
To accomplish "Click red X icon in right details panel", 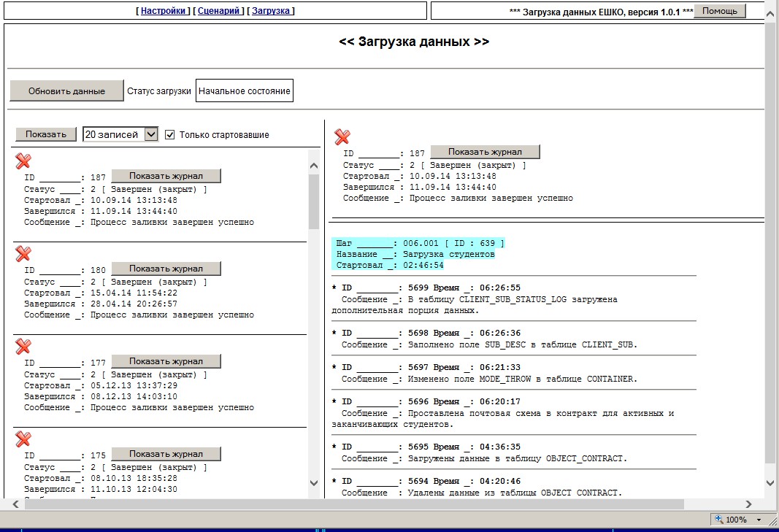I will [342, 136].
